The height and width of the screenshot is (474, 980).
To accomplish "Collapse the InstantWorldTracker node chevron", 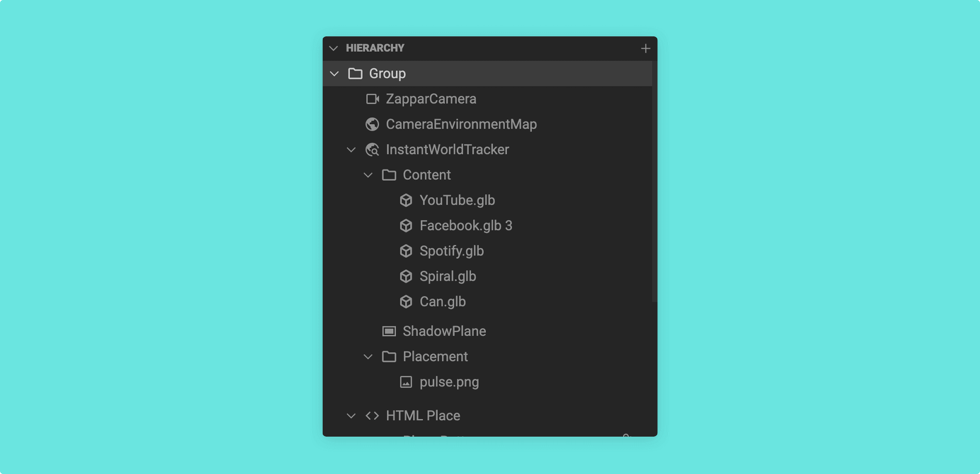I will [x=351, y=150].
